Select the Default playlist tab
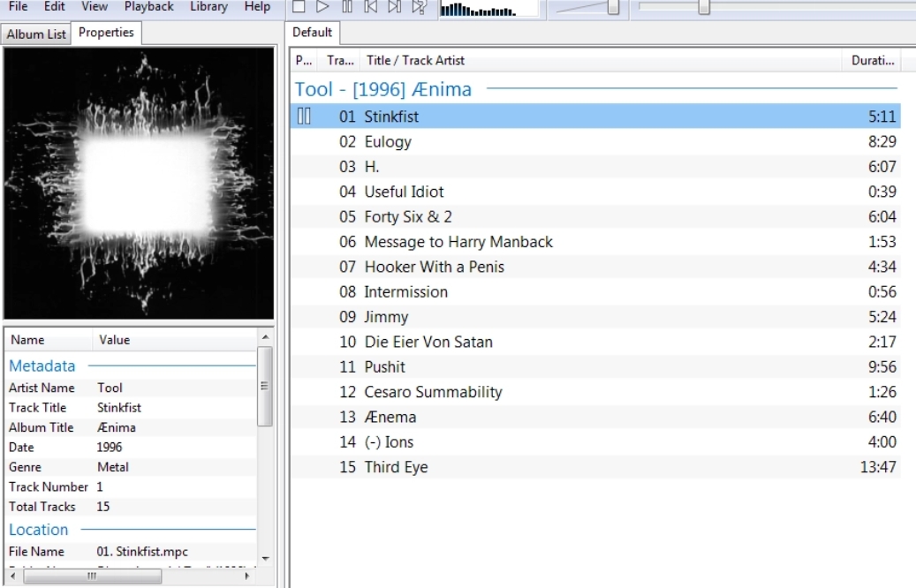The height and width of the screenshot is (588, 916). point(313,33)
